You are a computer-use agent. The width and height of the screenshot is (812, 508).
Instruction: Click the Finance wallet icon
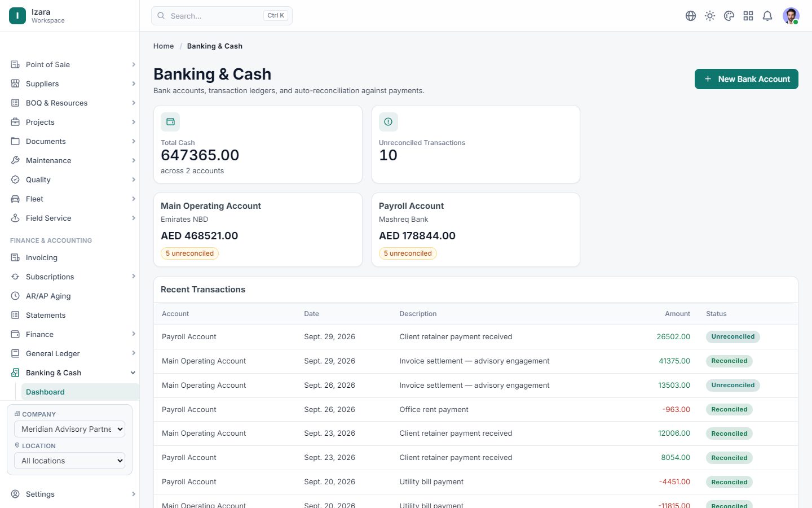(x=15, y=334)
